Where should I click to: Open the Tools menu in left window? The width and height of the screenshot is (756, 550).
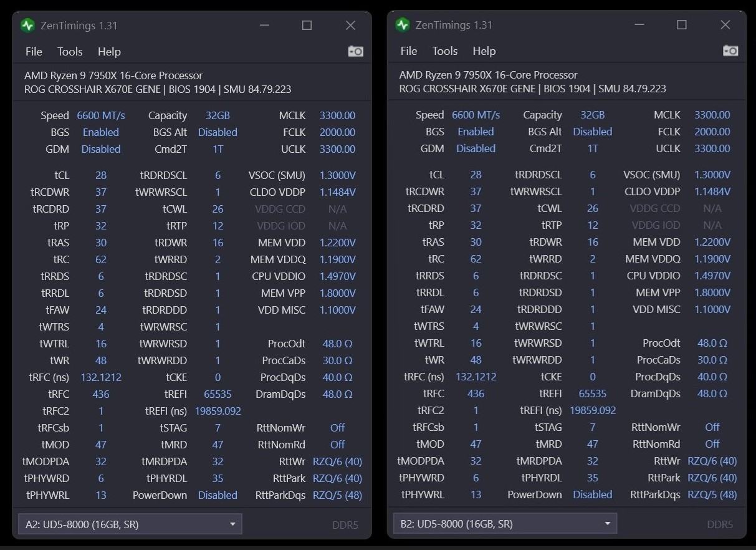(x=70, y=52)
